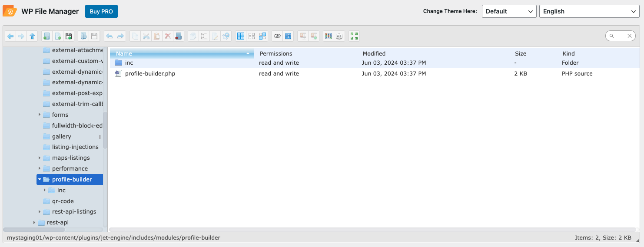Viewport: 644px width, 247px height.
Task: Expand the rest-api-listings folder arrow
Action: click(x=40, y=212)
